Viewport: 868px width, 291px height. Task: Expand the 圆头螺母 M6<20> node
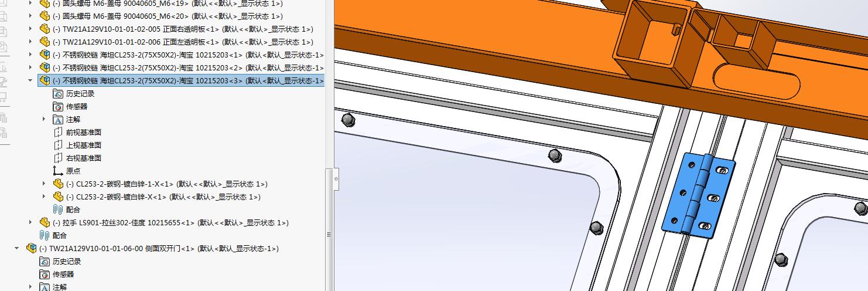tap(30, 16)
